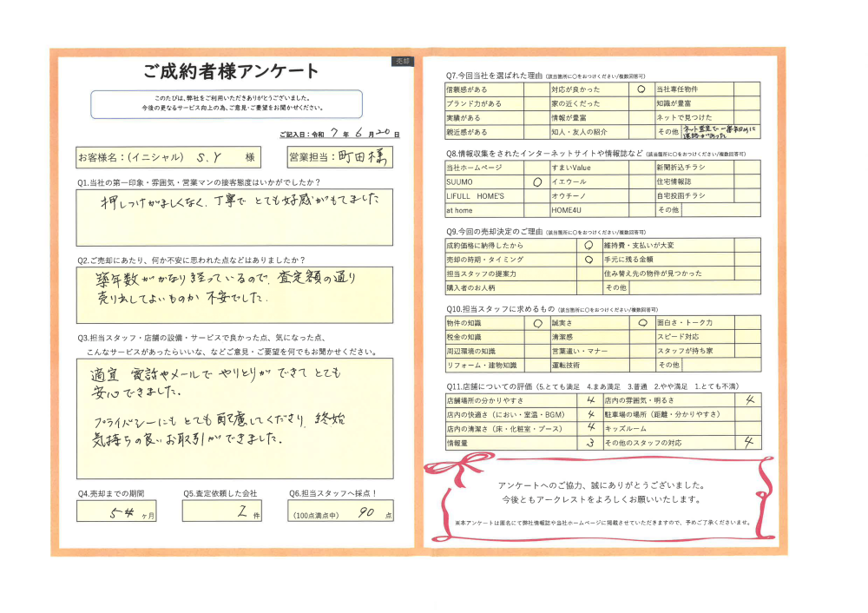Click the Q1 first impression answer box

click(x=233, y=219)
